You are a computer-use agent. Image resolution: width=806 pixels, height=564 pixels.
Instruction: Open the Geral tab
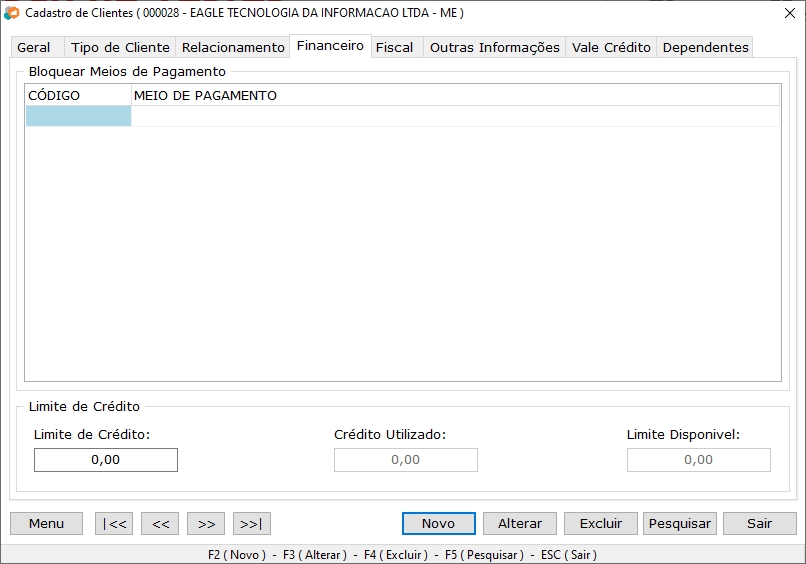34,47
